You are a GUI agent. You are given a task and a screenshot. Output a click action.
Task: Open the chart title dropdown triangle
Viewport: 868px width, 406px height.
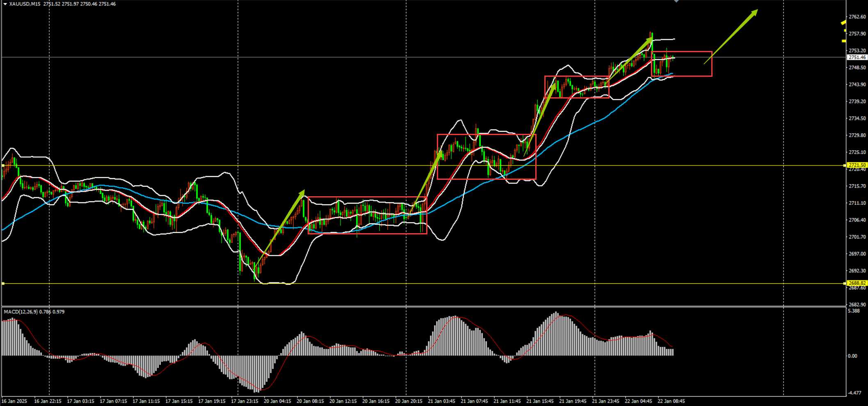(x=5, y=4)
